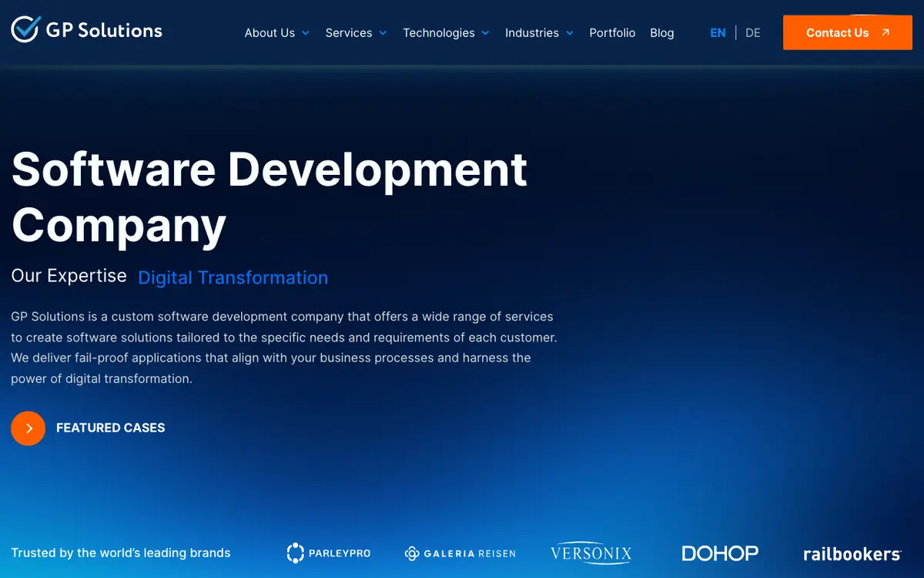The height and width of the screenshot is (578, 924).
Task: Click the Versonix brand logo
Action: (x=591, y=553)
